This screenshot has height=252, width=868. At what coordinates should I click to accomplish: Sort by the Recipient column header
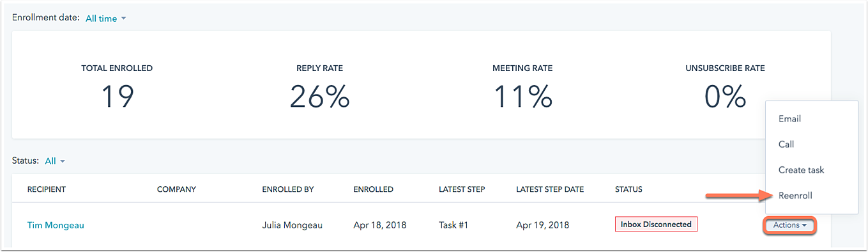47,189
